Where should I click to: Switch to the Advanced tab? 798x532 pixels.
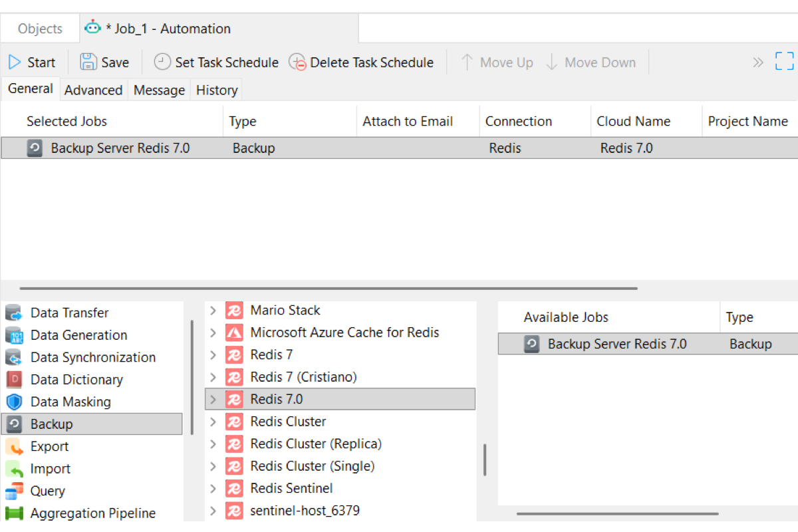93,90
